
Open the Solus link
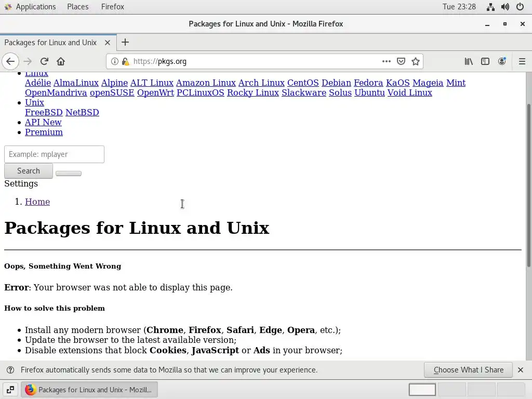340,92
